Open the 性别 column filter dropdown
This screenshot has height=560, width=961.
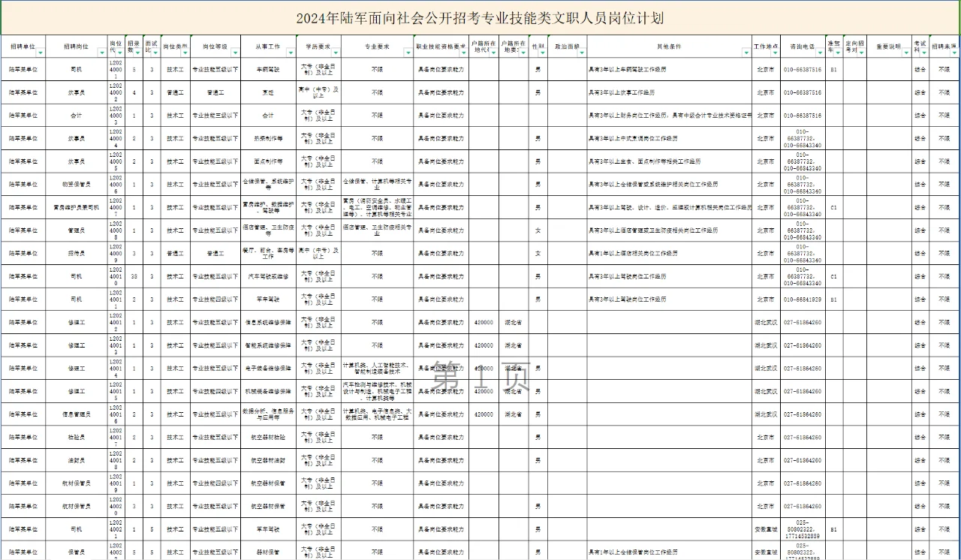coord(543,53)
